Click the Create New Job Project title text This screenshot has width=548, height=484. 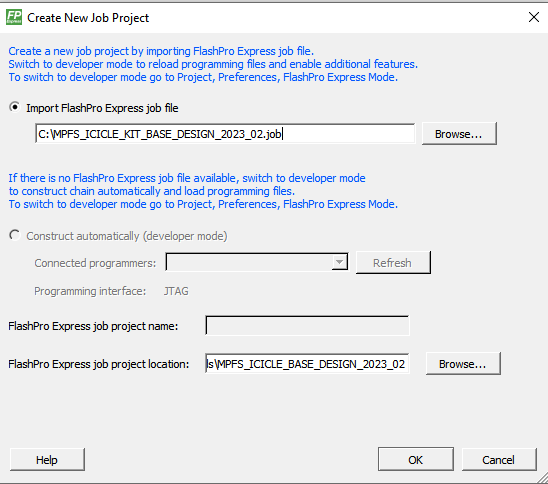[88, 18]
